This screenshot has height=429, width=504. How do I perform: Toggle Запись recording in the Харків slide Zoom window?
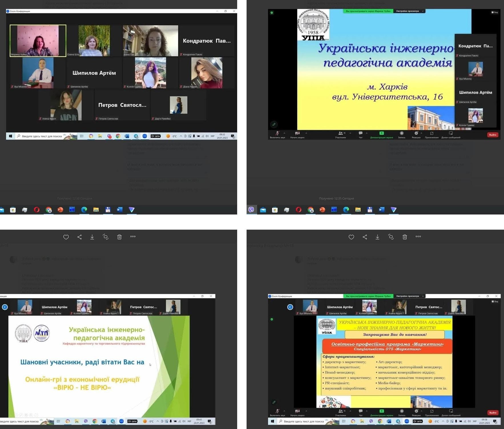click(402, 135)
